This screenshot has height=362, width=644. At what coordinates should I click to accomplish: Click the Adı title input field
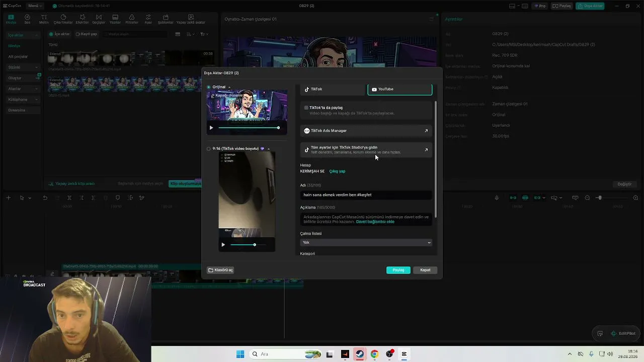366,195
